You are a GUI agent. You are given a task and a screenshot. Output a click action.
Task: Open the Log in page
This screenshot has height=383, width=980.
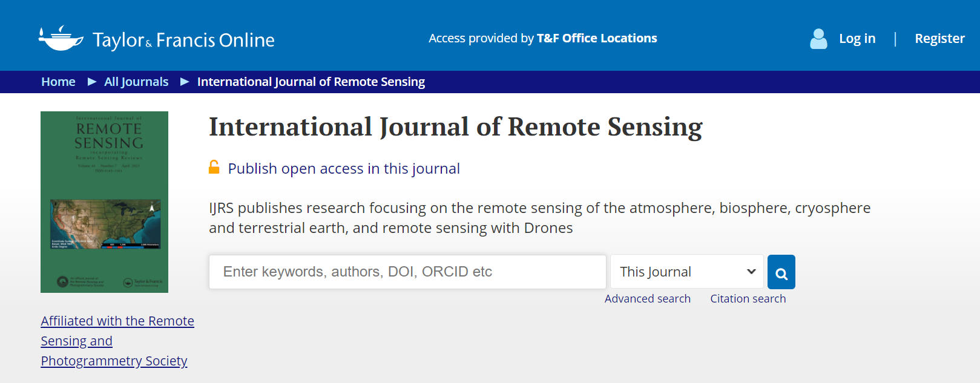(857, 39)
